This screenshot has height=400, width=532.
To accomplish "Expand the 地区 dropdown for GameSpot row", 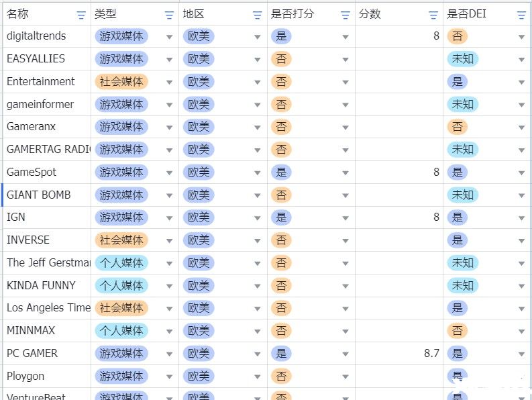I will click(257, 173).
